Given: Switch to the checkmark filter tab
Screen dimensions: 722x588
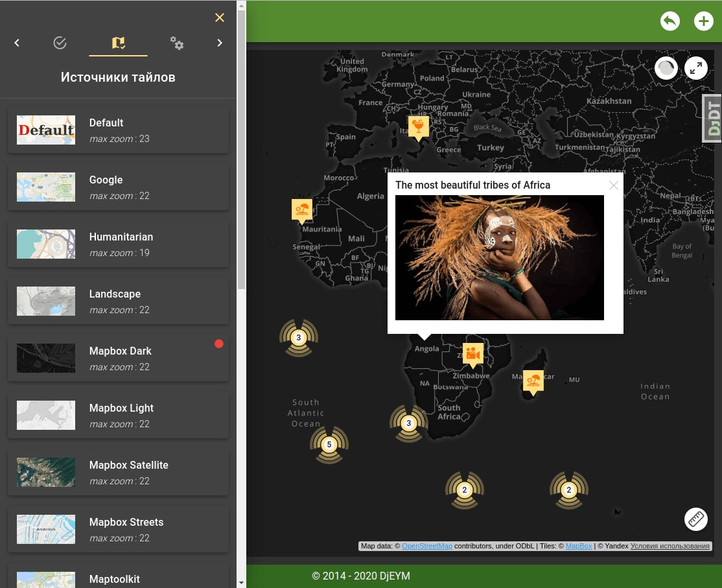Looking at the screenshot, I should 60,42.
